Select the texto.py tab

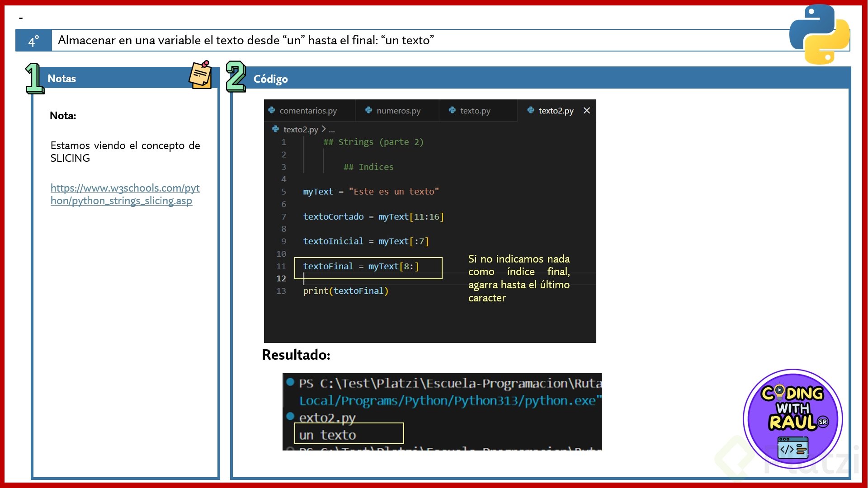tap(475, 111)
